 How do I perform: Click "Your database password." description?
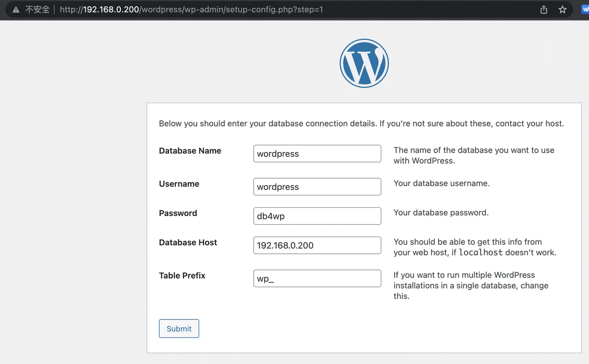pos(441,213)
